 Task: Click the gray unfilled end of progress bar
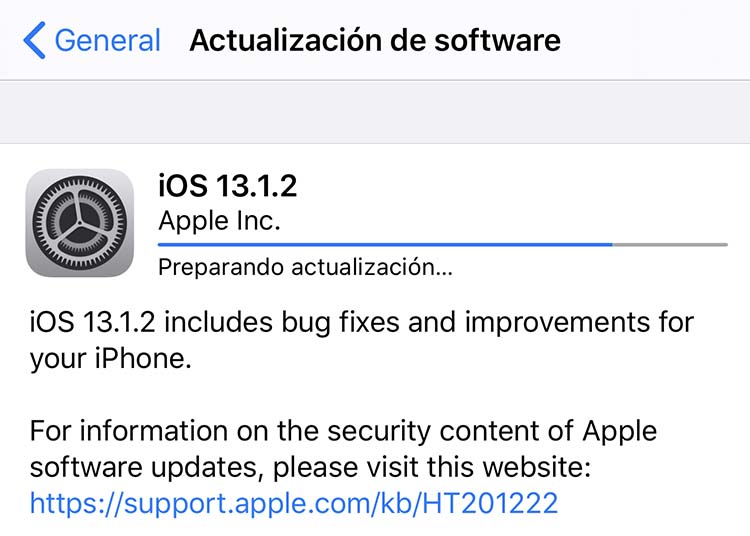click(x=670, y=244)
